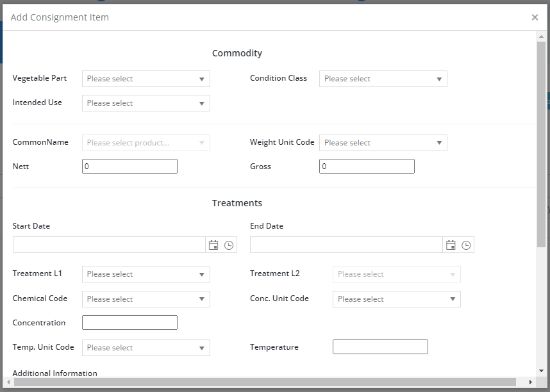Click the horizontal scrollbar right arrow
Screen dimensions: 550x392
pyautogui.click(x=531, y=382)
